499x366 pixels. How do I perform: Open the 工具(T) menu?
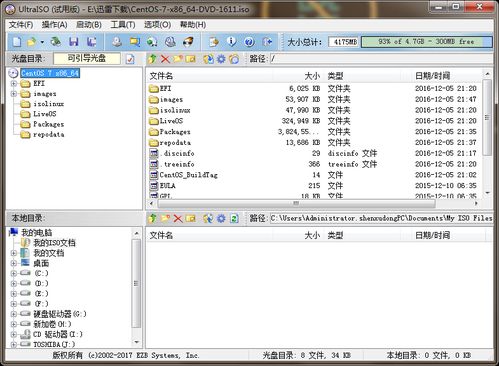(x=123, y=25)
